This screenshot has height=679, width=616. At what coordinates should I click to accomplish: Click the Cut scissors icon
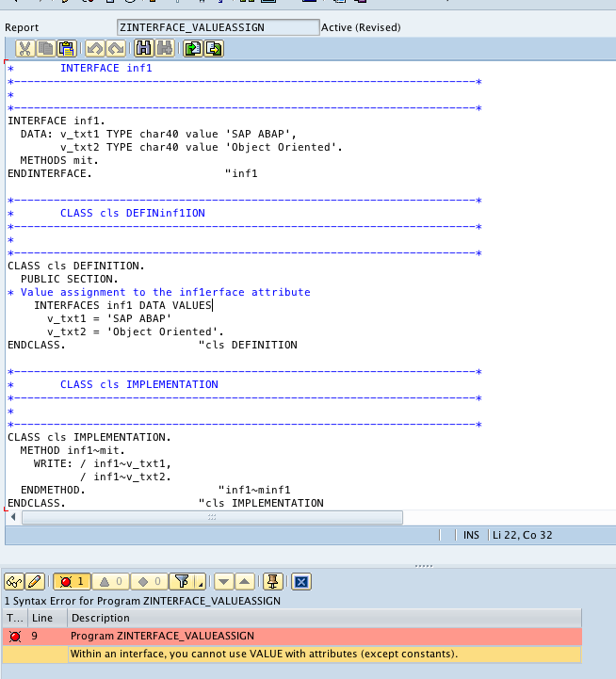coord(25,49)
